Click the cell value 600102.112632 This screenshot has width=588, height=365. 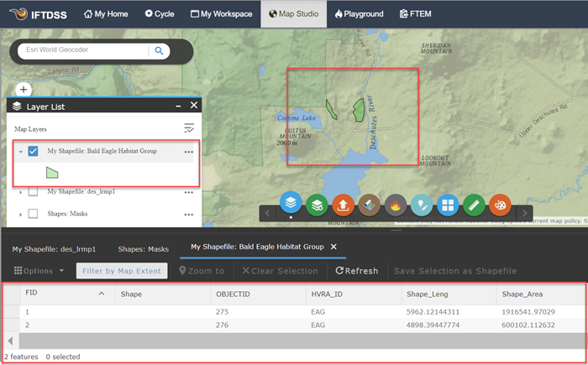[528, 325]
